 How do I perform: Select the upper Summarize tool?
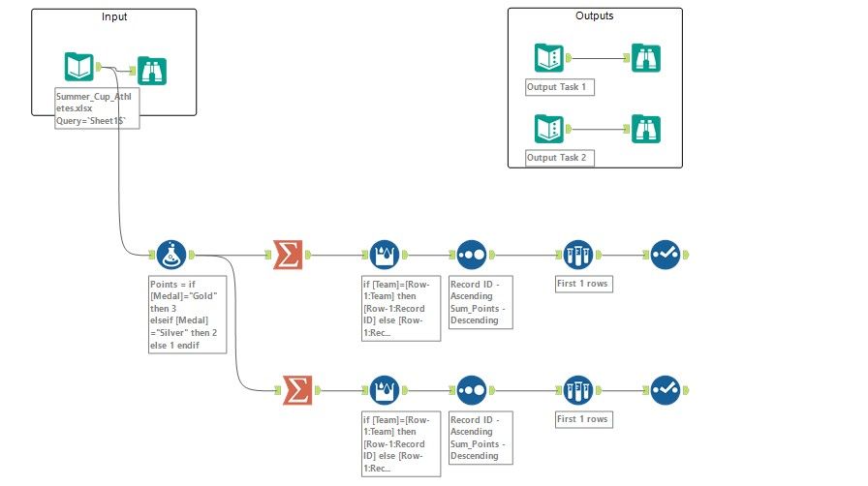(288, 255)
